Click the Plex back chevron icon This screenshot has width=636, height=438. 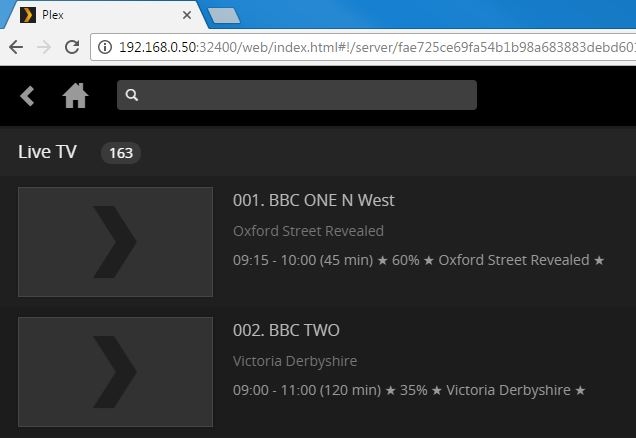pos(27,96)
